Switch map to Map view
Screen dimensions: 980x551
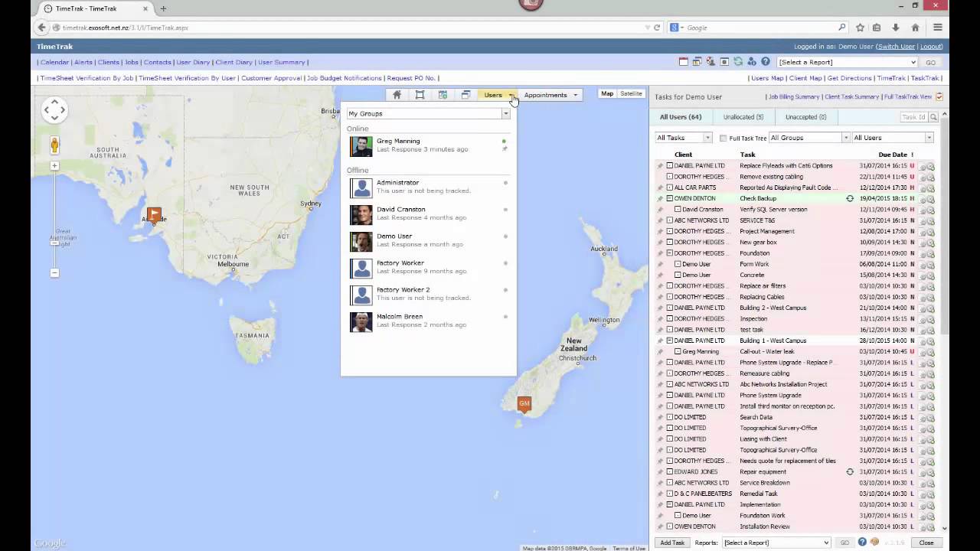point(607,94)
